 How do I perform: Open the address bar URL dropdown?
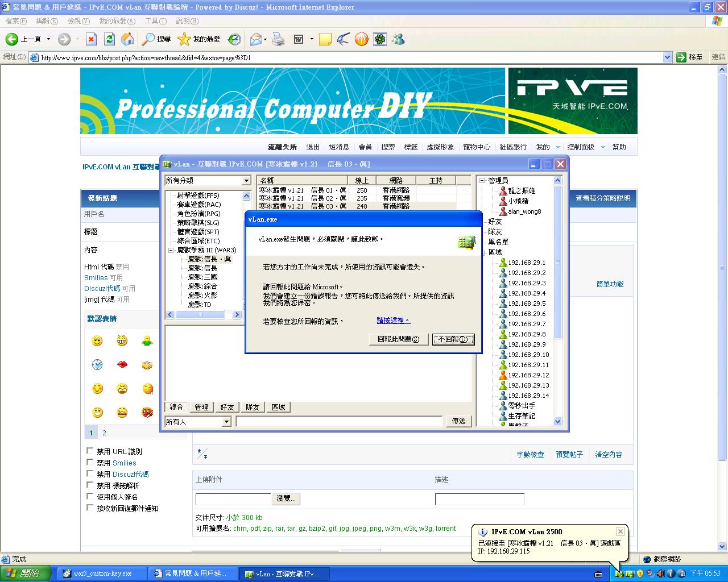[668, 57]
